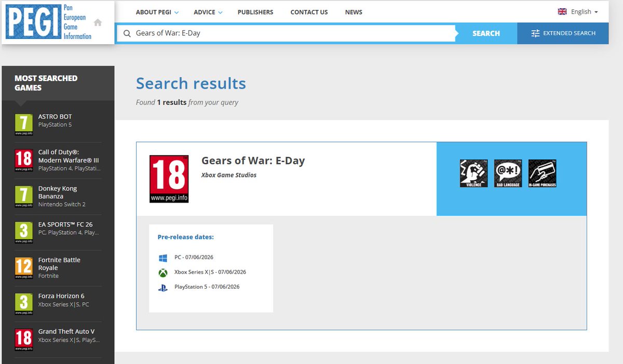Click the search magnifier icon

coord(127,33)
